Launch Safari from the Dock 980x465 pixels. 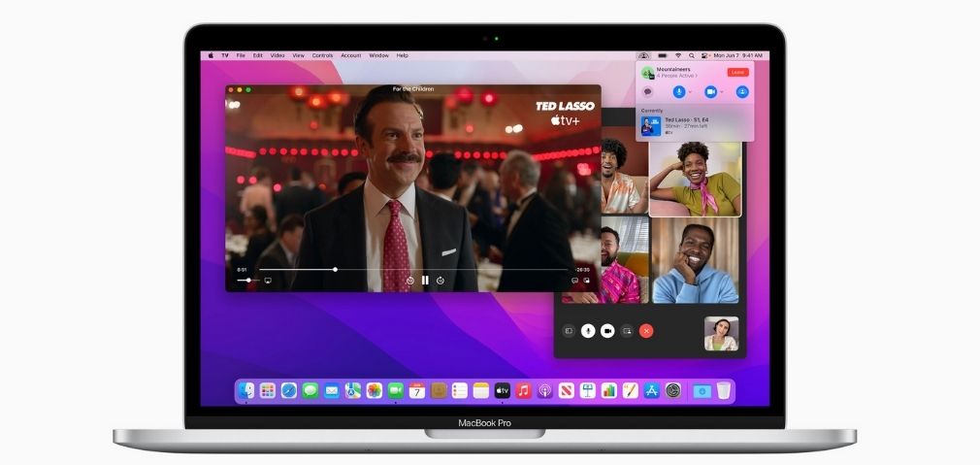click(289, 391)
